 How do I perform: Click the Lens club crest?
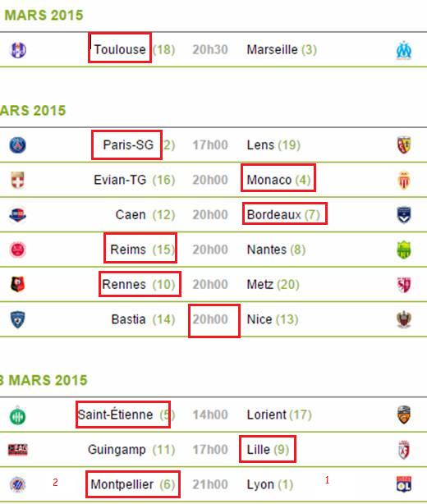tap(404, 145)
